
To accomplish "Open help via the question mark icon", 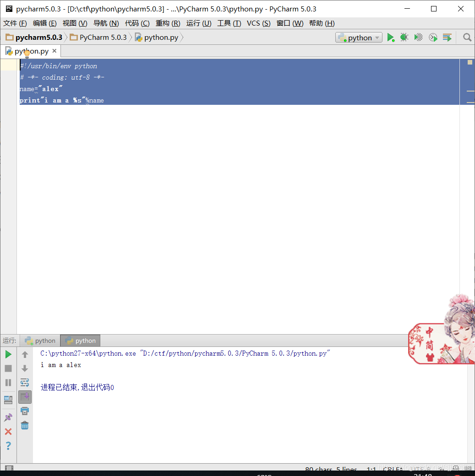I will (8, 446).
